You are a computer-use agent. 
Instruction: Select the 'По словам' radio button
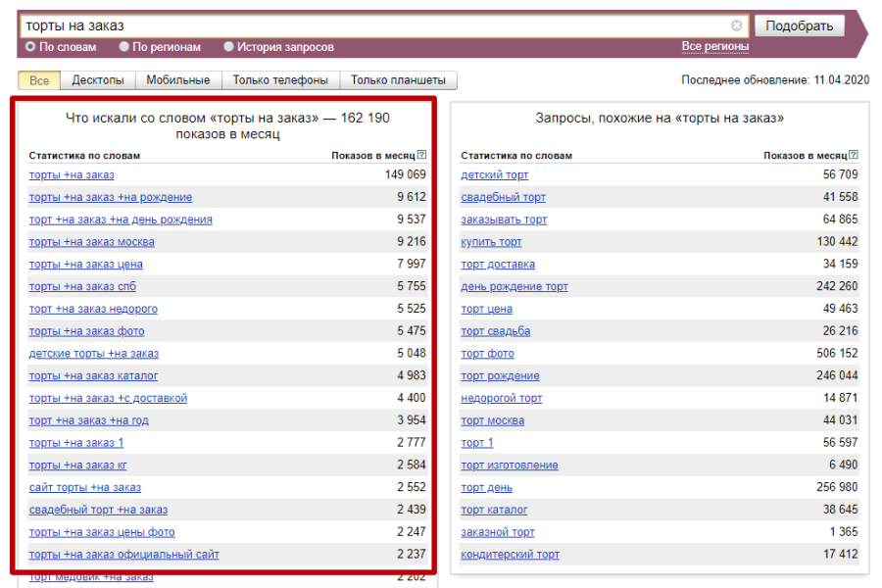click(30, 47)
